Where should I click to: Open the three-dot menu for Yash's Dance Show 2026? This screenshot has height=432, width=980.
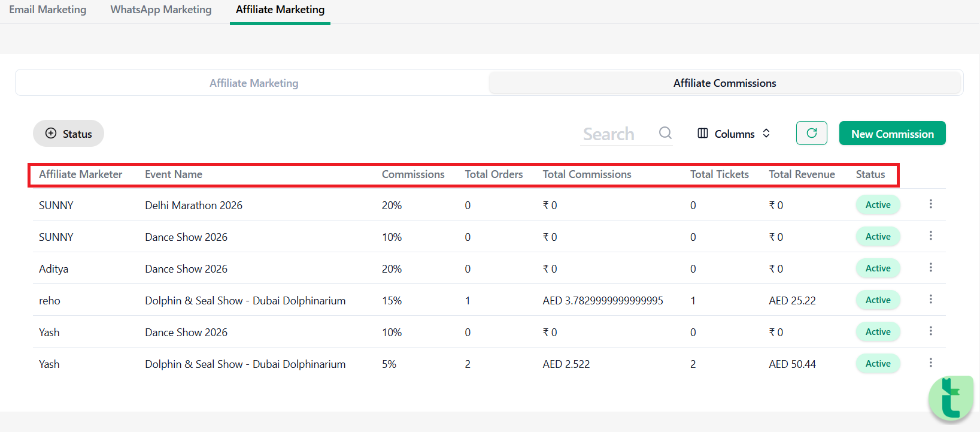(930, 331)
